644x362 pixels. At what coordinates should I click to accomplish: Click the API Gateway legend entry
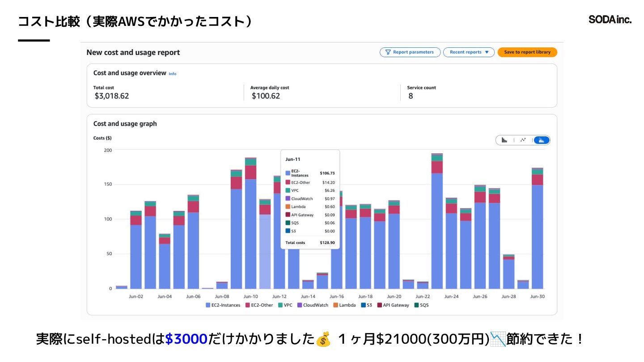pos(393,305)
